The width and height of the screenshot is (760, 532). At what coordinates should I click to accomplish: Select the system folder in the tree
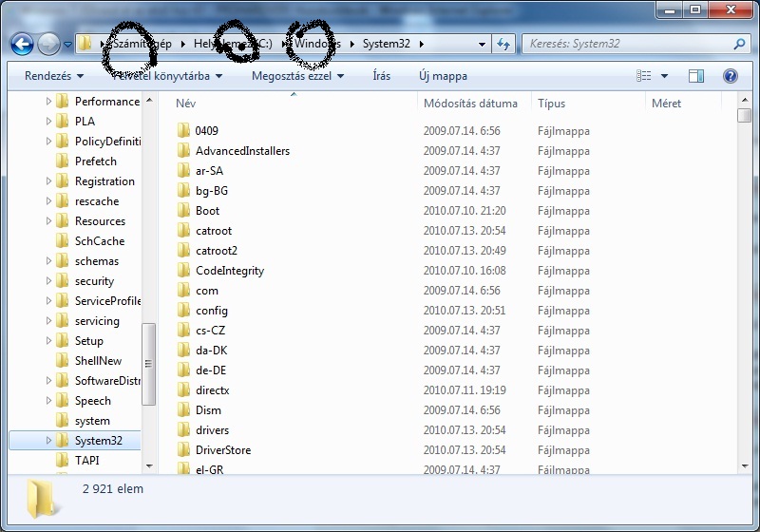pos(92,421)
